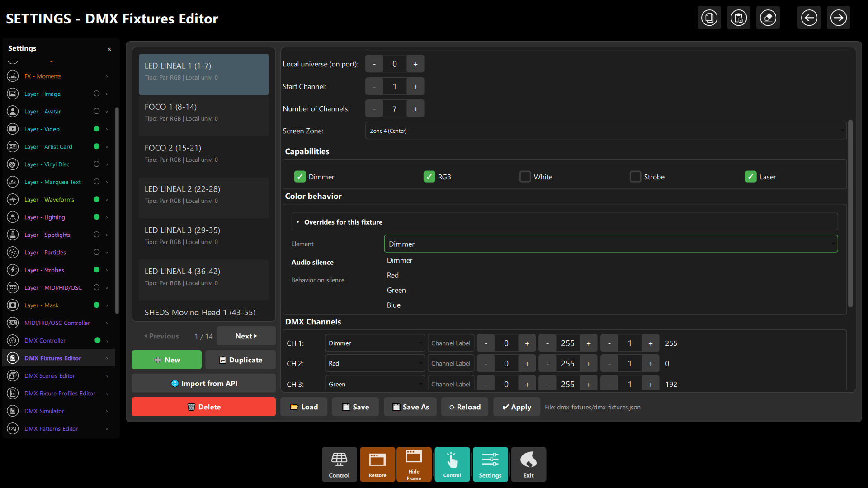This screenshot has height=488, width=868.
Task: Decrease Number of Channels with minus button
Action: [x=374, y=108]
